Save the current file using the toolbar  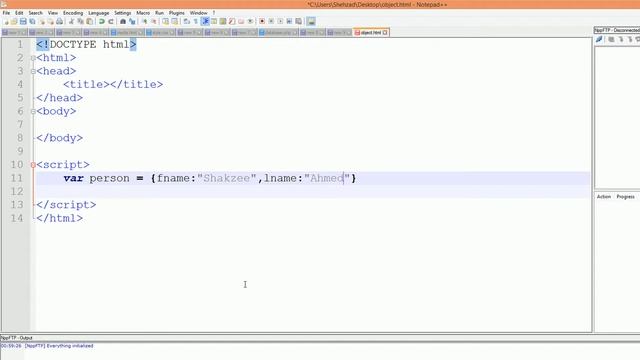pyautogui.click(x=23, y=21)
